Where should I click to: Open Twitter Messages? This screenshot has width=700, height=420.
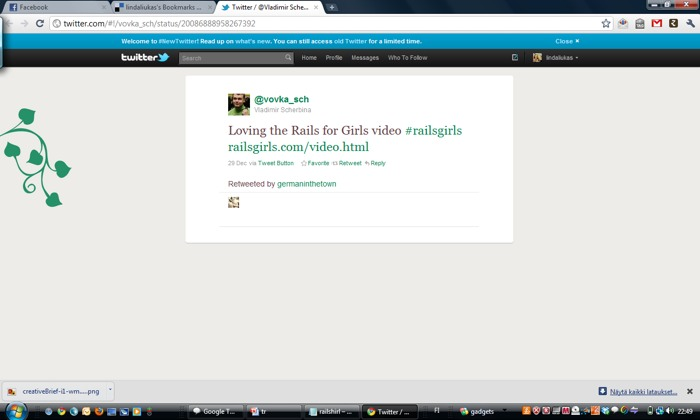coord(365,58)
